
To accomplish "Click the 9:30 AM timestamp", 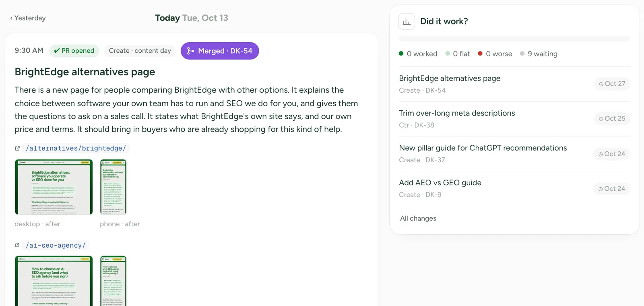I will [x=29, y=51].
